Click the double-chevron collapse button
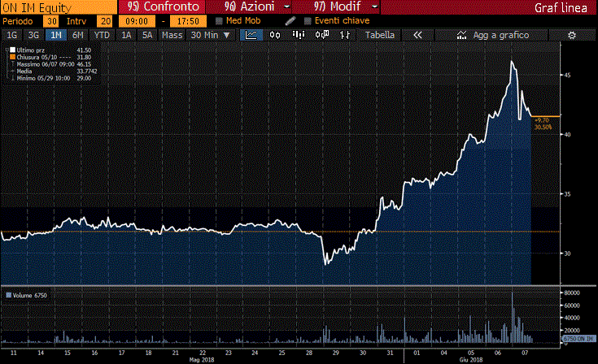The image size is (598, 364). click(417, 35)
